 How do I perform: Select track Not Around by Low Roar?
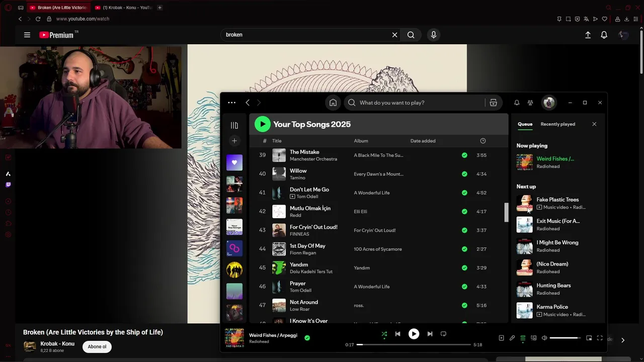(378, 305)
